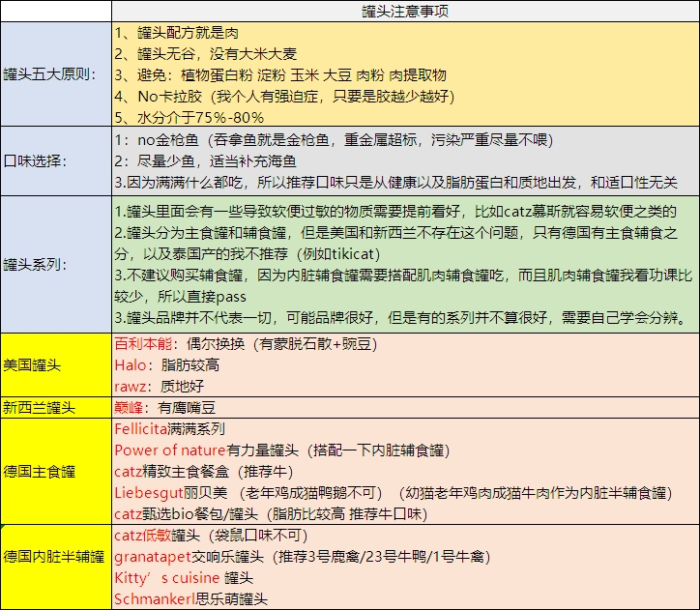Click the no金枪鱼 flavor line

pos(334,140)
